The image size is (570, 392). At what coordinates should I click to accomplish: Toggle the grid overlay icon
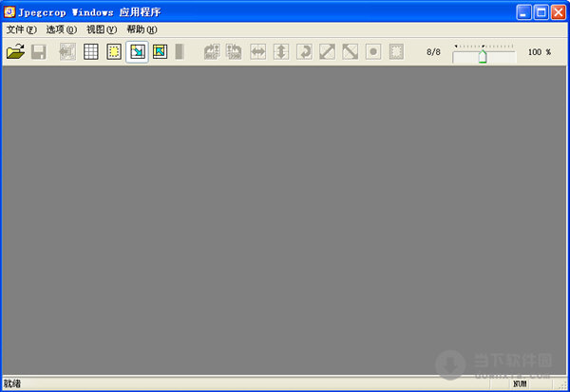[91, 52]
